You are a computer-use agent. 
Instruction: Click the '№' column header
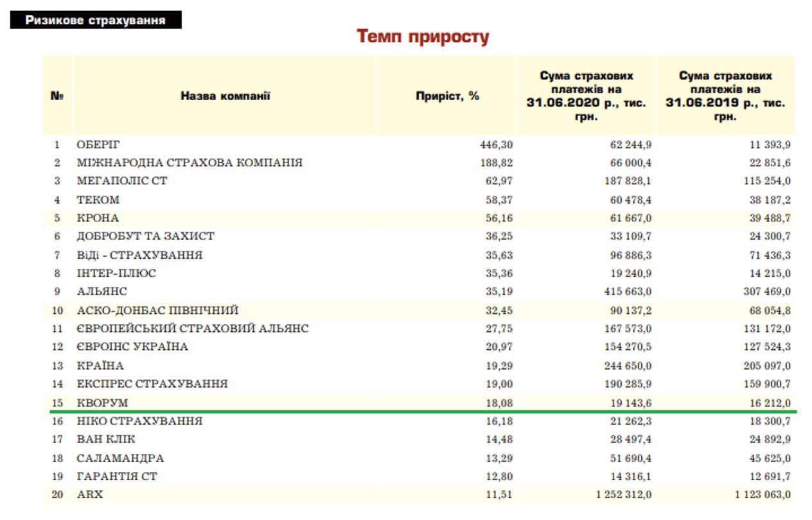pyautogui.click(x=57, y=96)
